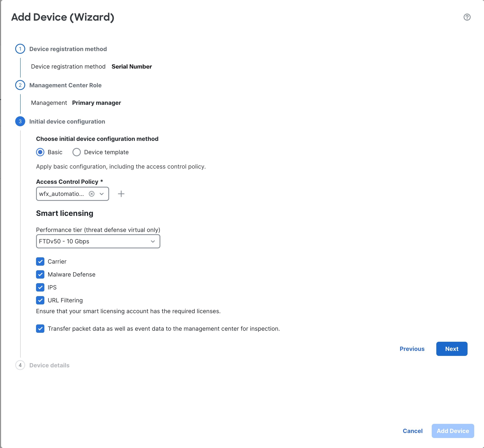Viewport: 484px width, 448px height.
Task: Expand the Access Control Policy dropdown chevron
Action: pyautogui.click(x=102, y=194)
